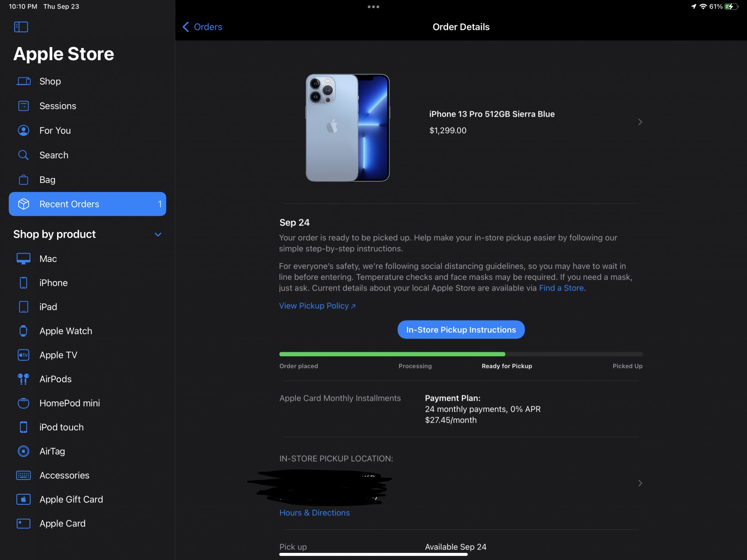Screen dimensions: 747x560
Task: Open the Bag icon
Action: (24, 180)
